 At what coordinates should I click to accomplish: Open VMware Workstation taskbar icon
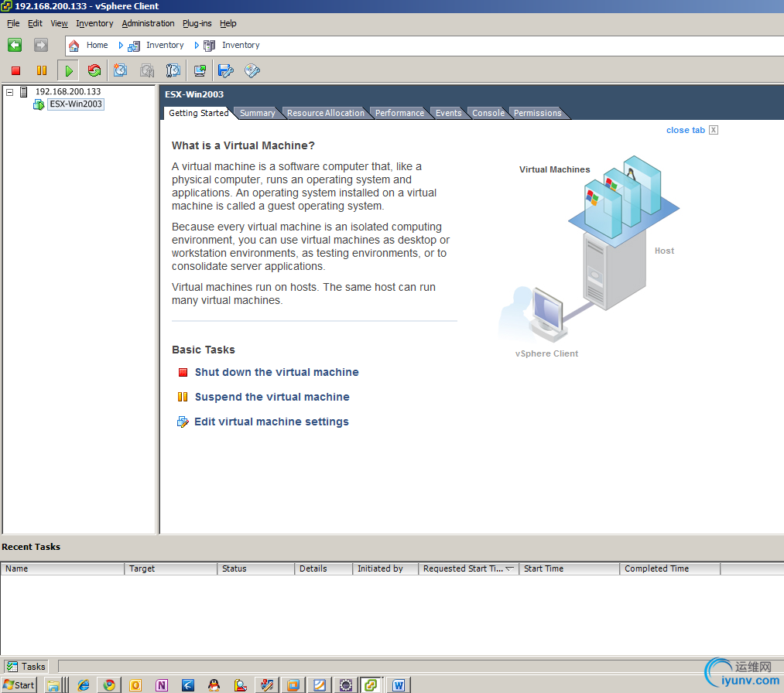pyautogui.click(x=293, y=685)
